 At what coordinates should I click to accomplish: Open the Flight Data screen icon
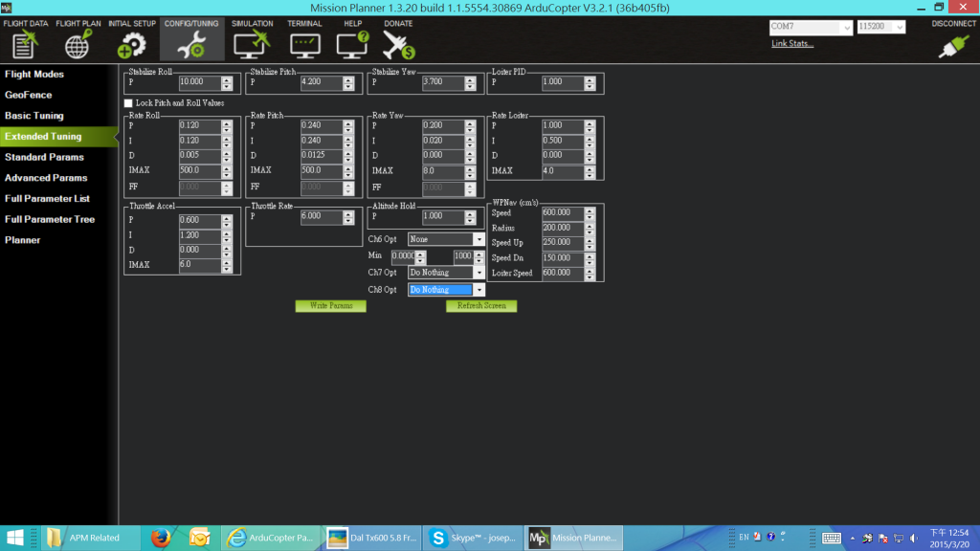point(25,45)
